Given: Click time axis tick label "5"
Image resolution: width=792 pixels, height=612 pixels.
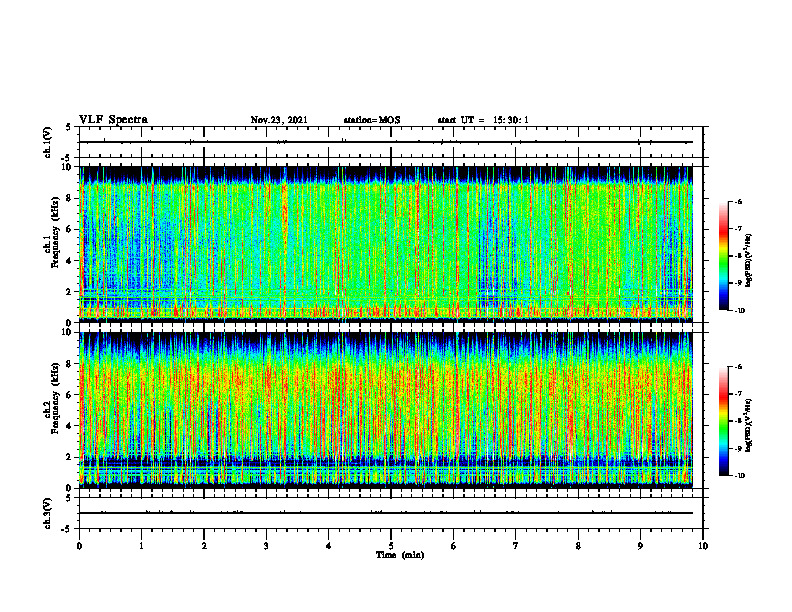Looking at the screenshot, I should click(391, 546).
